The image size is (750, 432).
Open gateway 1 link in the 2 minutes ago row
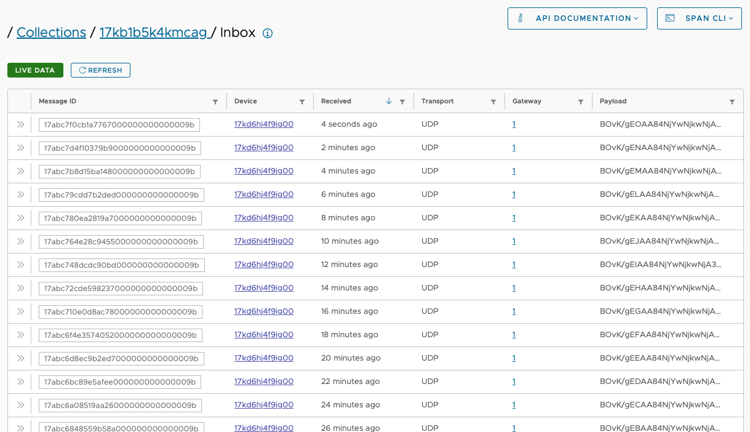tap(514, 148)
